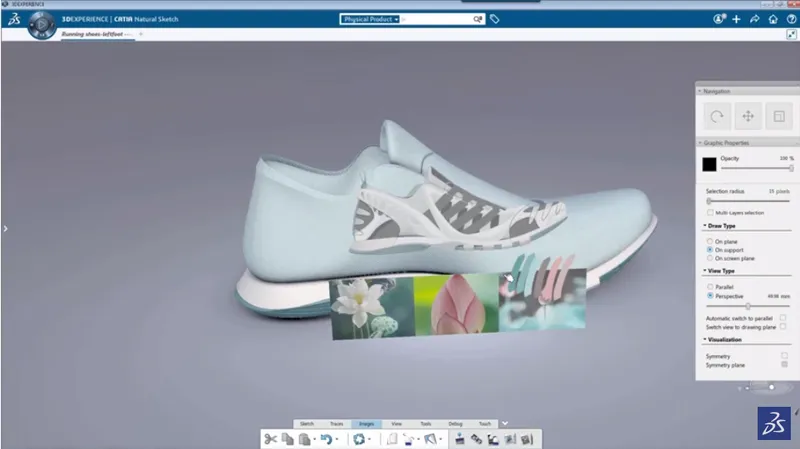Click the black color swatch
The width and height of the screenshot is (800, 449).
(709, 164)
